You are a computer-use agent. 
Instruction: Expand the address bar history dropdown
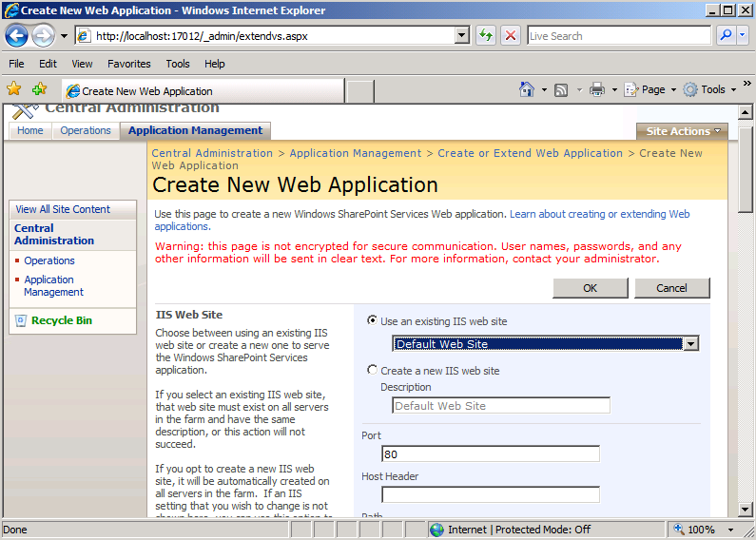click(x=462, y=36)
